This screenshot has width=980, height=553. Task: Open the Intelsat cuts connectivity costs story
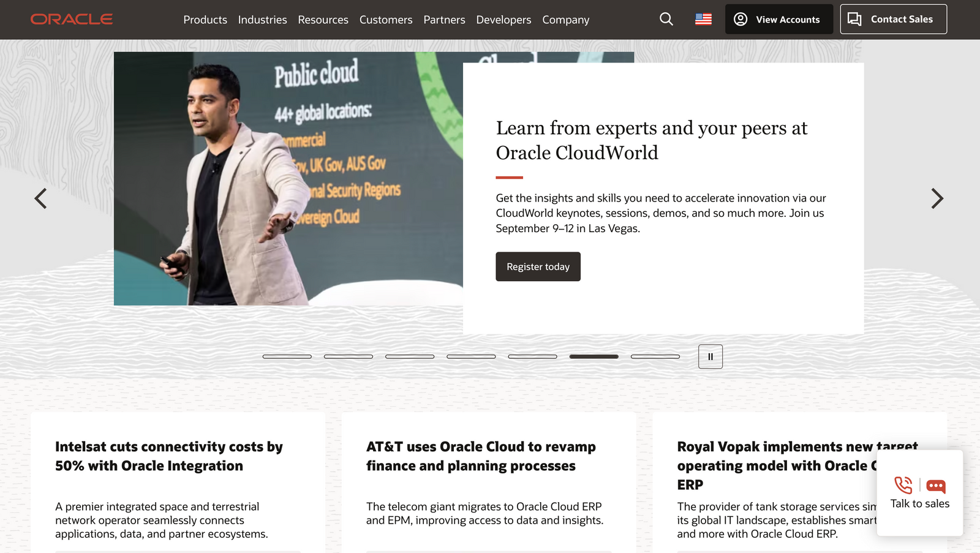tap(168, 456)
